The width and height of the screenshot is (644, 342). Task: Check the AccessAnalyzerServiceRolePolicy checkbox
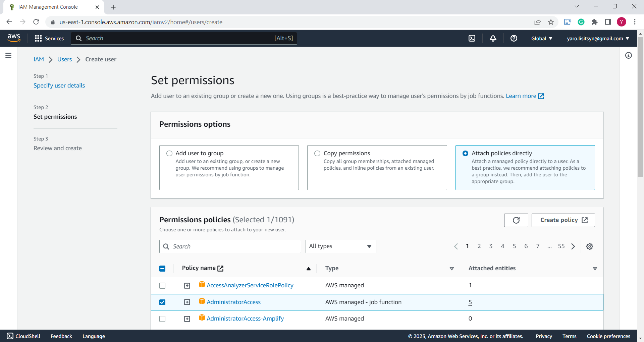(x=162, y=286)
